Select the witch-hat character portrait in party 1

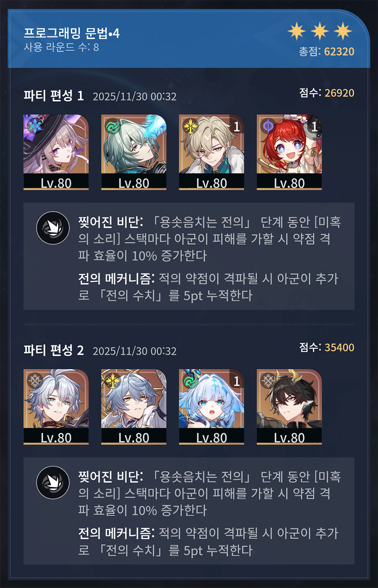pos(56,152)
